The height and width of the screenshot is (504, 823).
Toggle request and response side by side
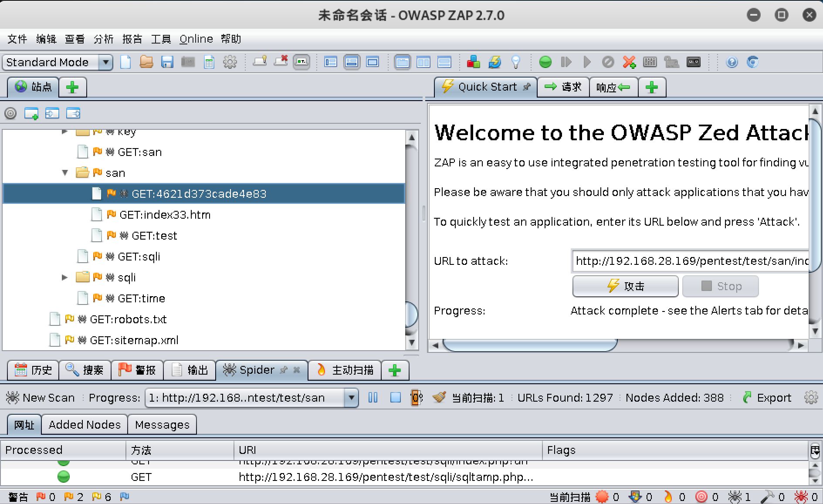(x=423, y=62)
